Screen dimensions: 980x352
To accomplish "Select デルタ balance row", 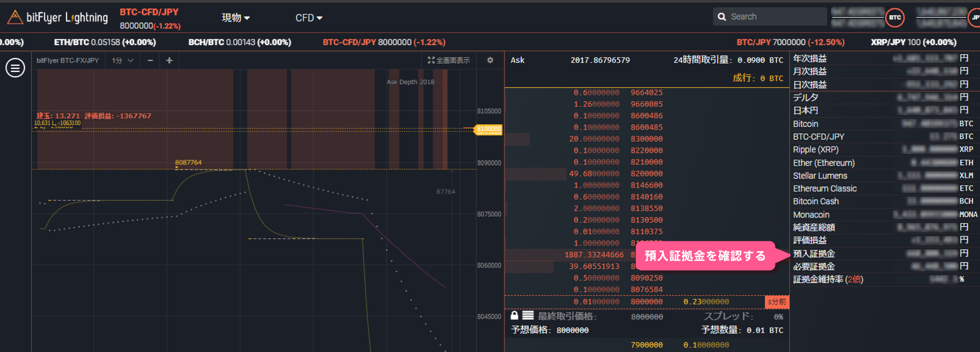I will (885, 97).
